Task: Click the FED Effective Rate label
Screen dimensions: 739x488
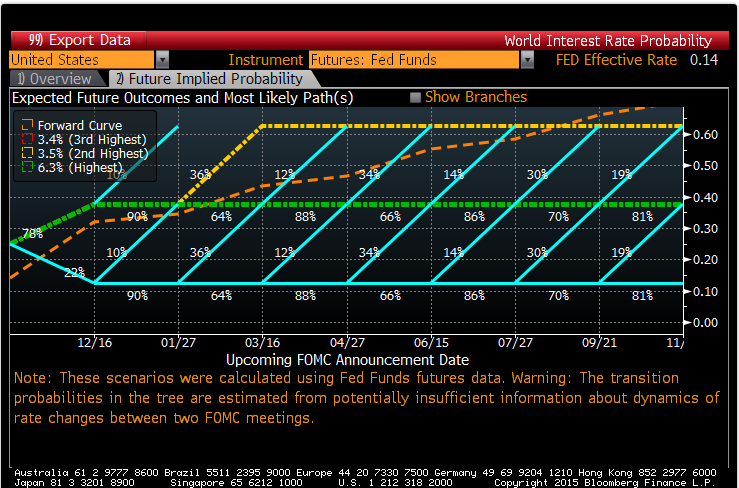Action: (x=616, y=60)
